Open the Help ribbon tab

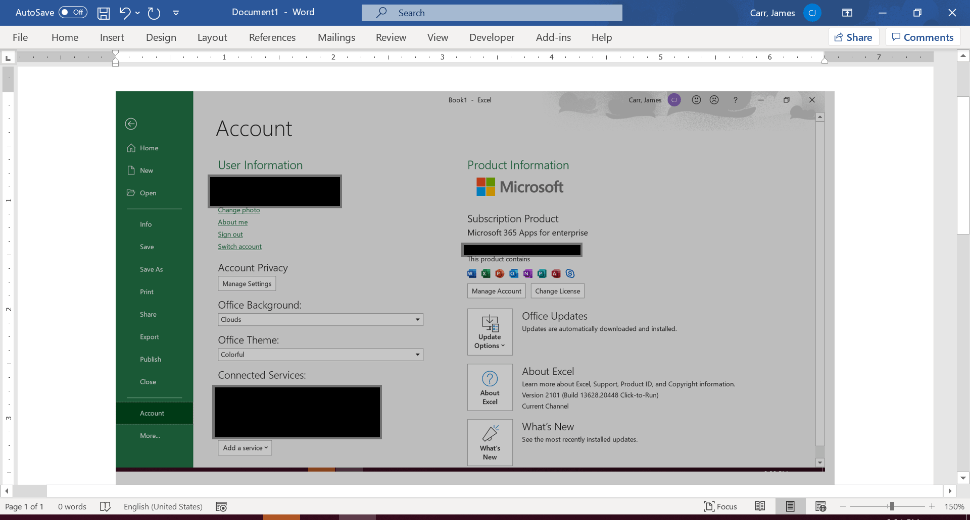(601, 37)
